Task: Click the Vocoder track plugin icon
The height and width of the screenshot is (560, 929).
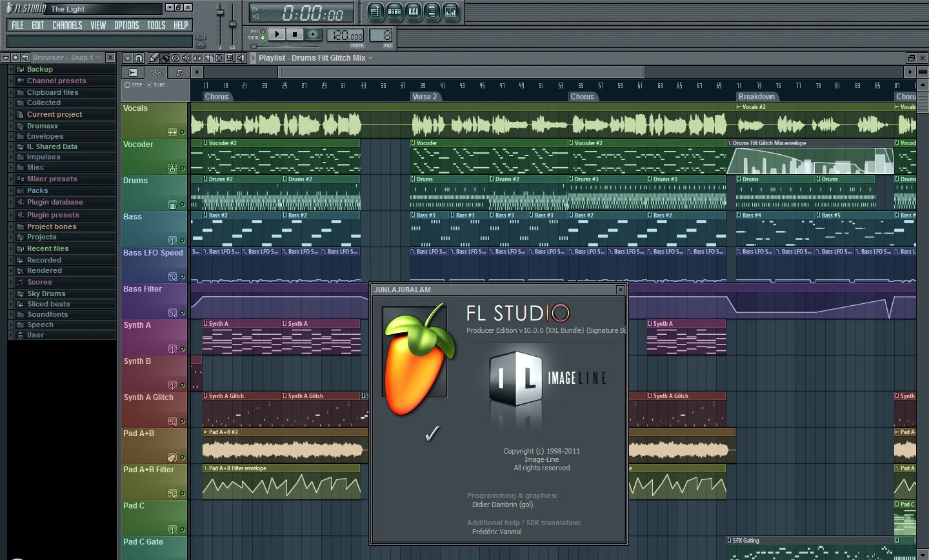Action: [172, 168]
